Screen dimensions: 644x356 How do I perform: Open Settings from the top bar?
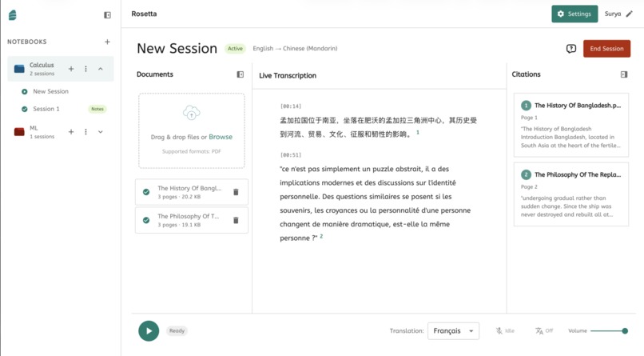tap(574, 14)
